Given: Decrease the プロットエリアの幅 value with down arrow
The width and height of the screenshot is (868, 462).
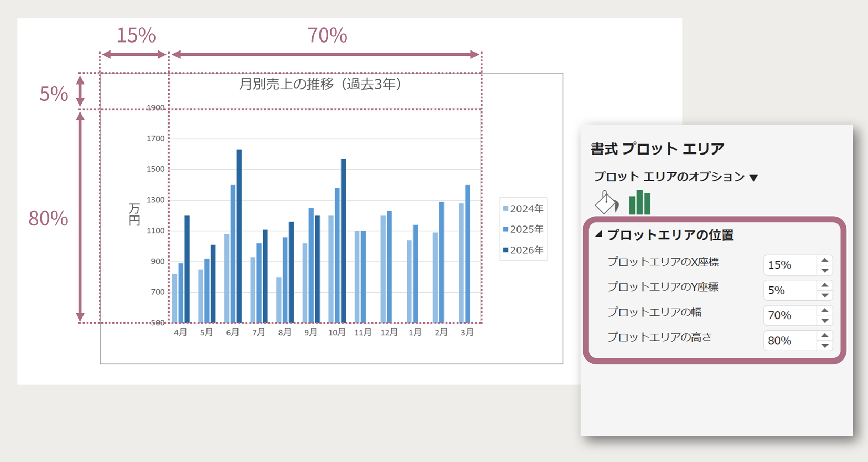Looking at the screenshot, I should tap(825, 321).
